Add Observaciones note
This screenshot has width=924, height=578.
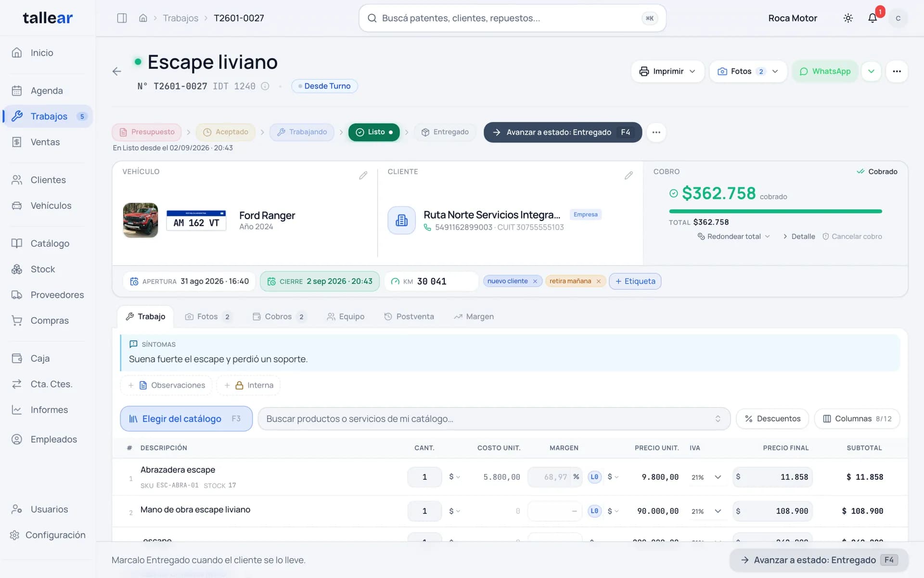(167, 385)
